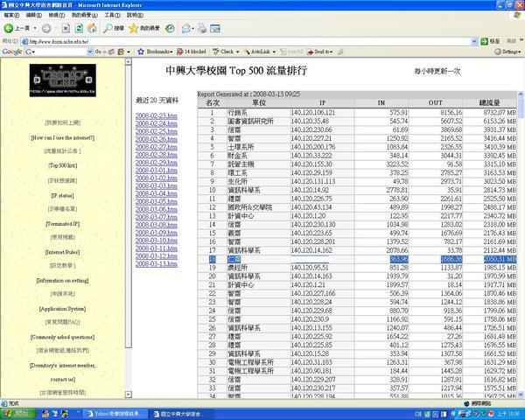Viewport: 525px width, 420px height.
Task: Click AutoLink on the Google toolbar
Action: click(256, 52)
